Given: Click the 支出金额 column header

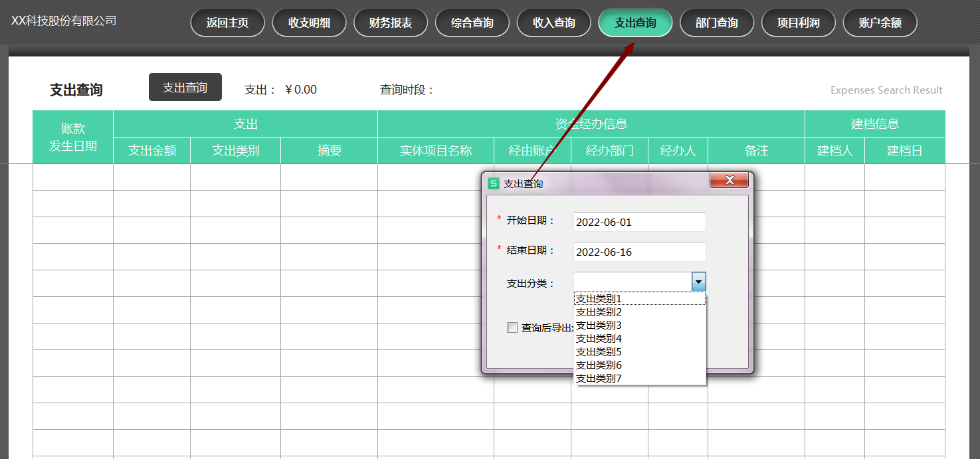Looking at the screenshot, I should point(152,151).
